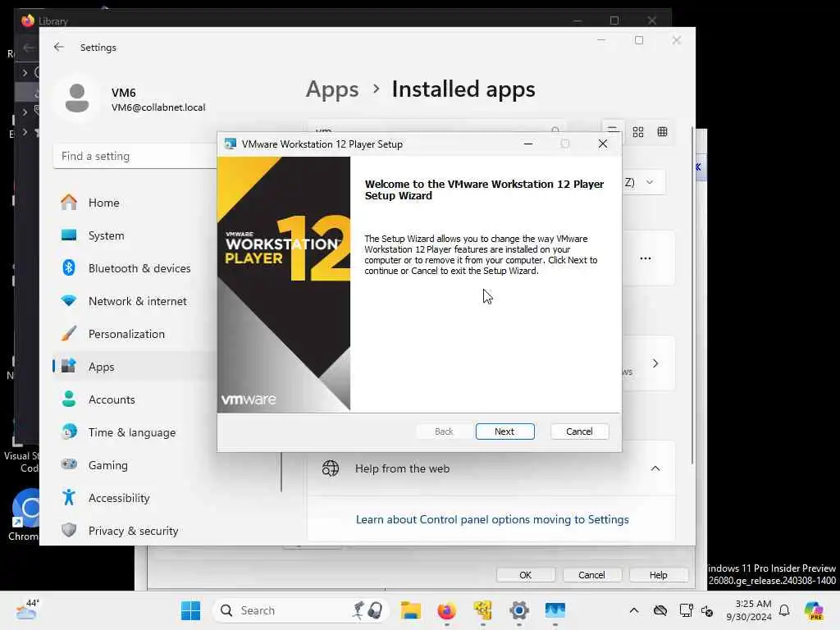
Task: Click OK in the background dialog
Action: click(526, 575)
